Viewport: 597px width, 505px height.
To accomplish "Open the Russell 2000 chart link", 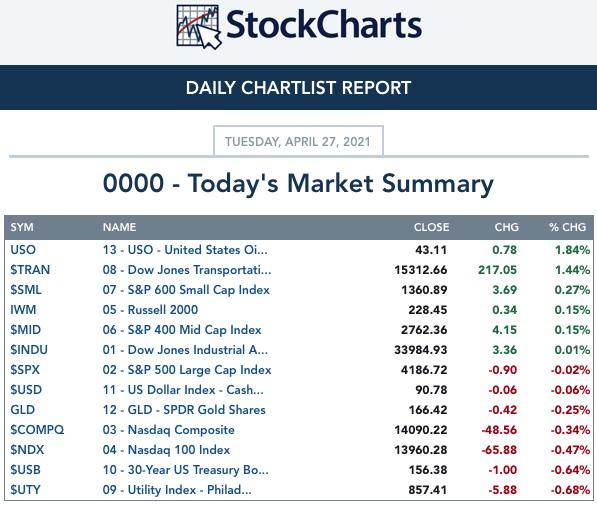I will pyautogui.click(x=150, y=310).
